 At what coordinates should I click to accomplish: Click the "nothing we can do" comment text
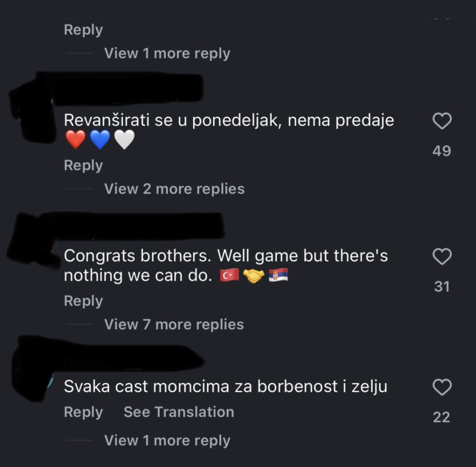137,275
